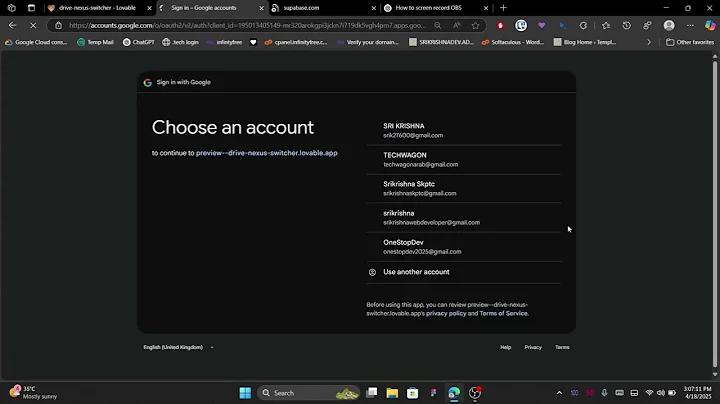Open Windows Start menu
720x404 pixels.
[x=245, y=393]
